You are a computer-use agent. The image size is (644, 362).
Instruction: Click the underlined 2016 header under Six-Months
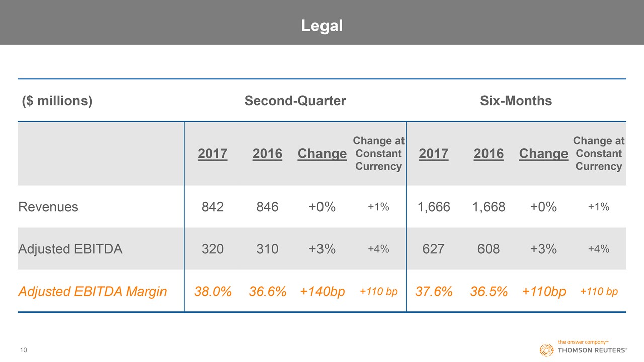pyautogui.click(x=489, y=153)
